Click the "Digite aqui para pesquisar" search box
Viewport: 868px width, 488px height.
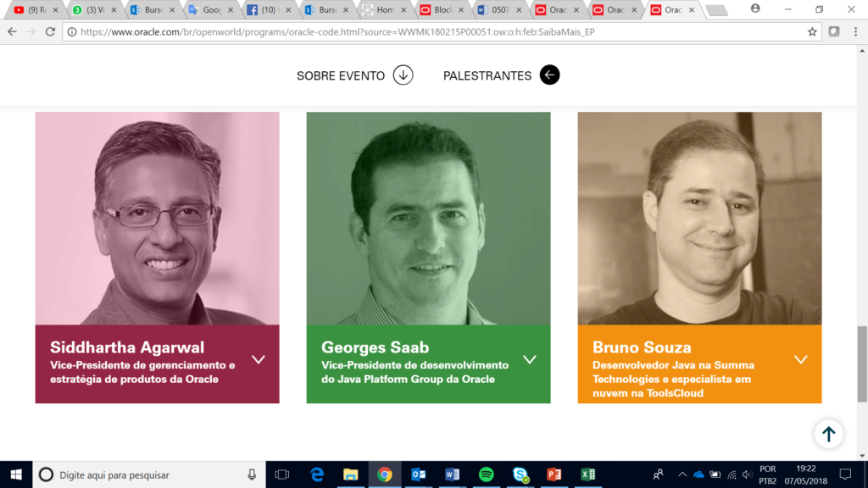coord(149,474)
